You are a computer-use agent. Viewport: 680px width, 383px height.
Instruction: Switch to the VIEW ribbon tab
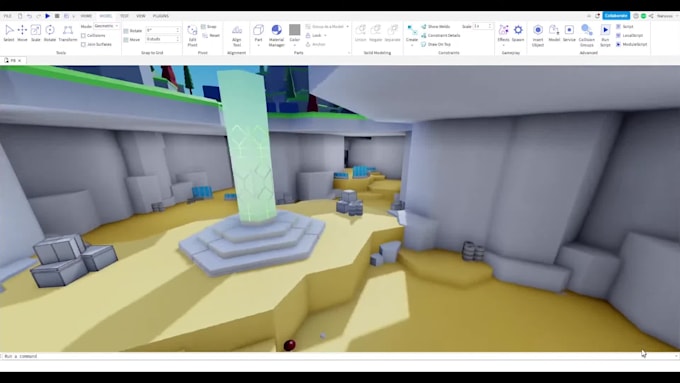(141, 16)
